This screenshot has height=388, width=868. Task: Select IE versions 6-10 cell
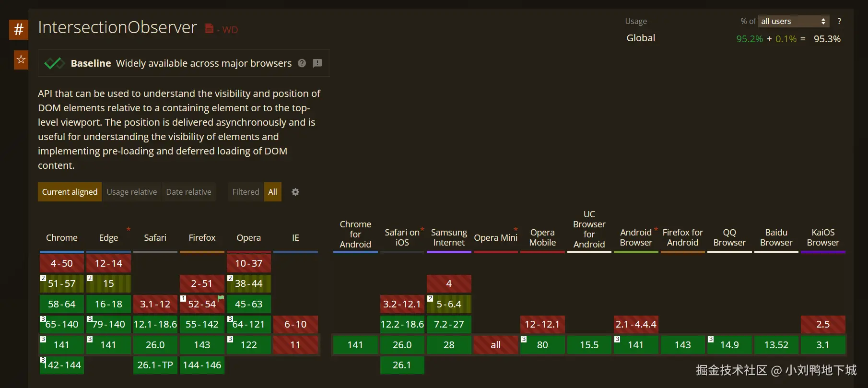295,324
